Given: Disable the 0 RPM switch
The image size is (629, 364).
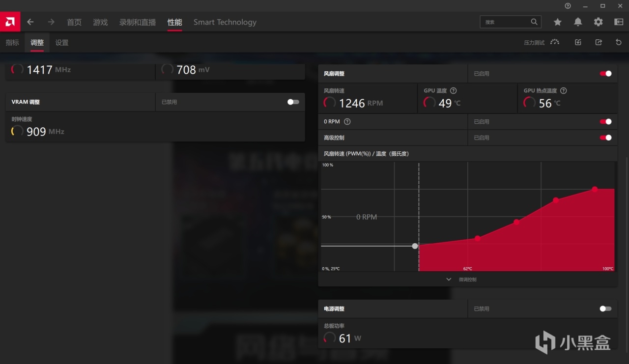Looking at the screenshot, I should pyautogui.click(x=606, y=122).
